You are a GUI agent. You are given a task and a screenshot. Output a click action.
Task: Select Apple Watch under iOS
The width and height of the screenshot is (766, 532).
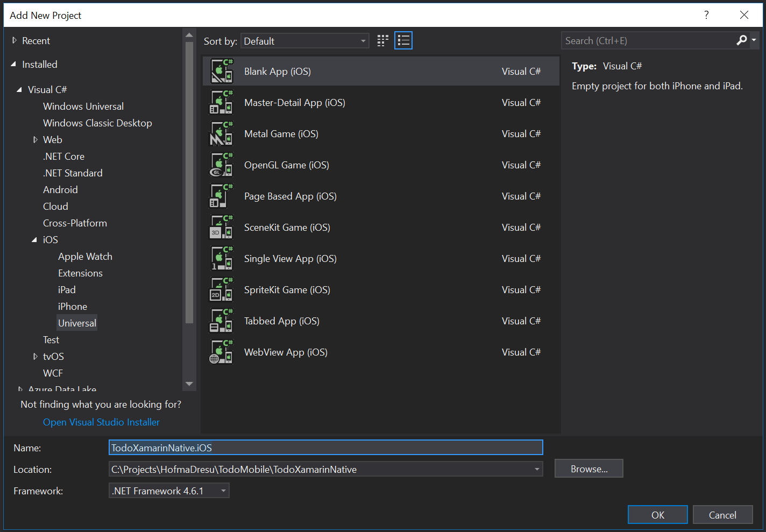(85, 257)
